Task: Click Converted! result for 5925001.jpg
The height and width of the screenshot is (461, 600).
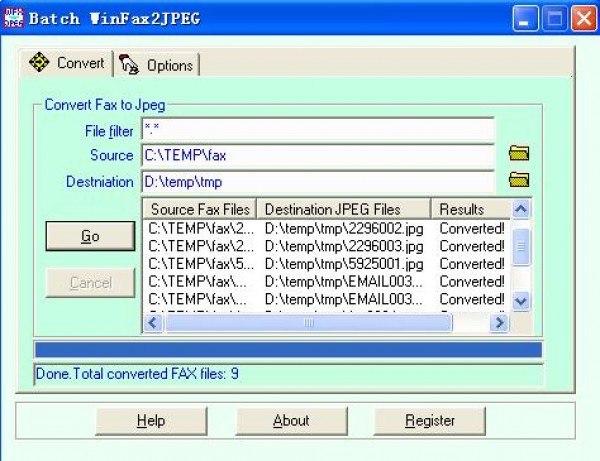Action: pyautogui.click(x=472, y=264)
